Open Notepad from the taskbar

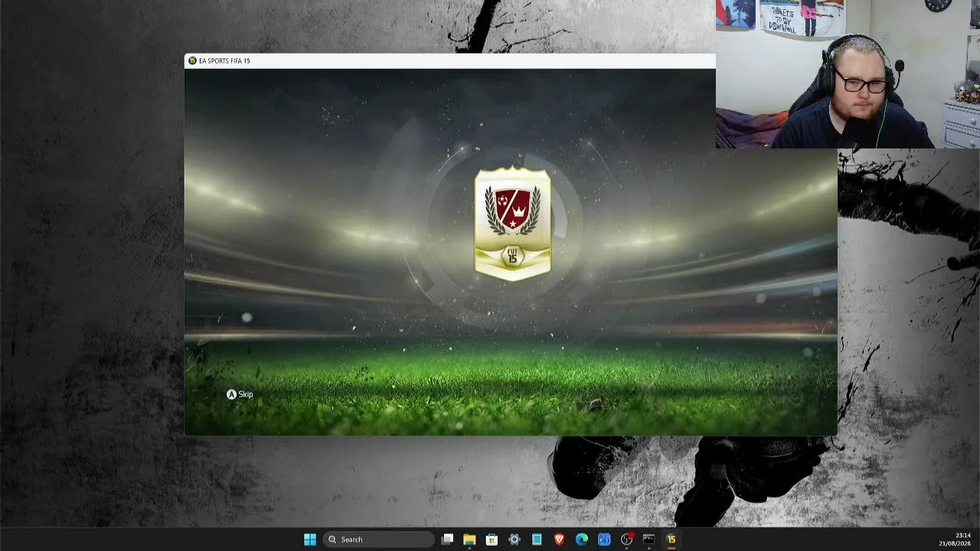[537, 540]
